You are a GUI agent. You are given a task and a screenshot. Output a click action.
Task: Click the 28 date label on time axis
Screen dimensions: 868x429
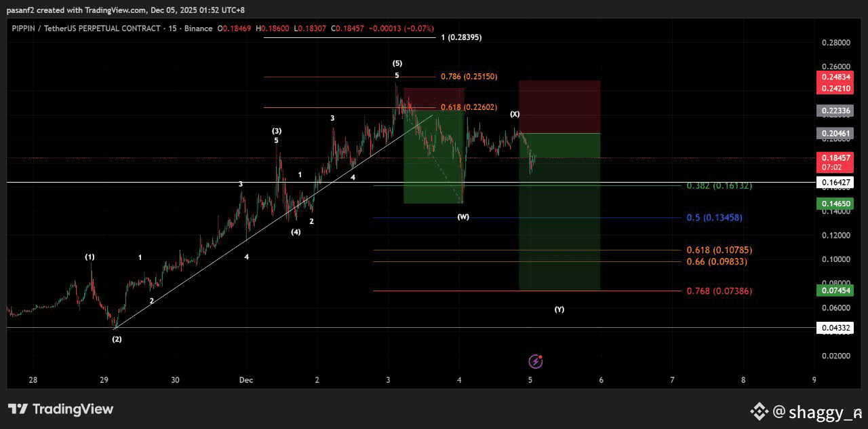tap(33, 380)
